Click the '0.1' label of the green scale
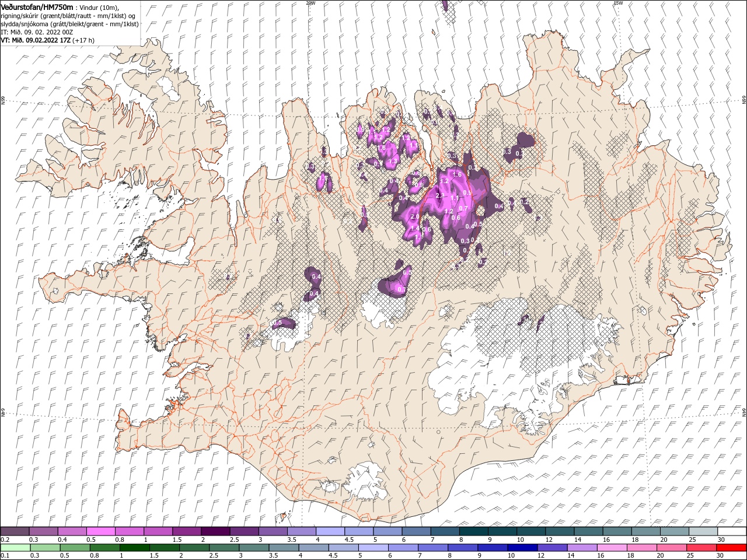This screenshot has width=747, height=560. (5, 556)
